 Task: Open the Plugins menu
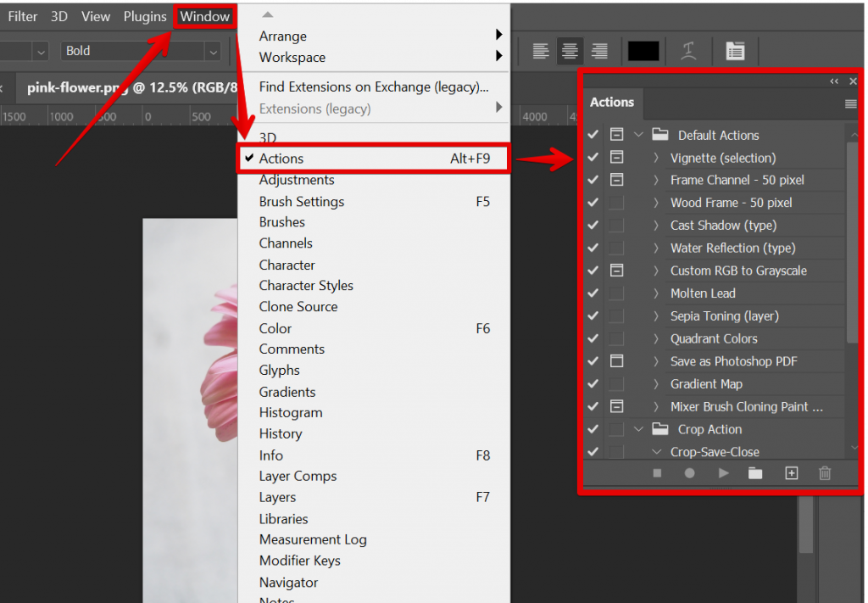coord(144,16)
